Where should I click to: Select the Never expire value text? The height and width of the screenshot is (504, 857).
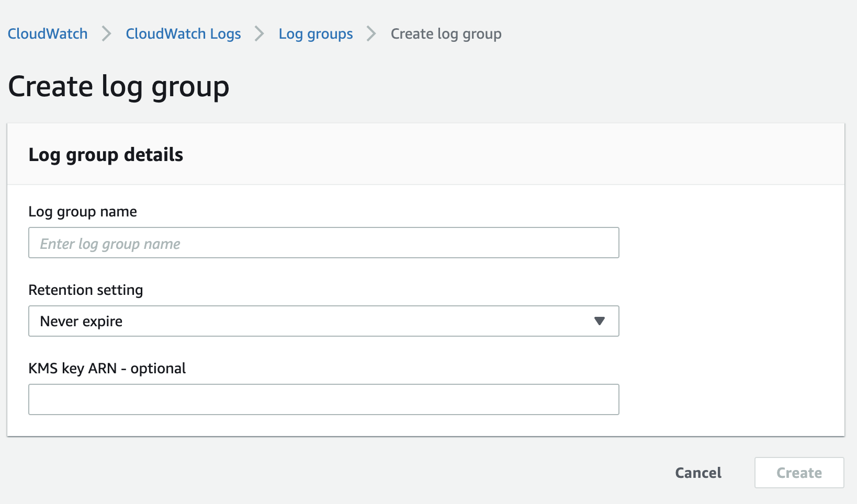click(81, 321)
